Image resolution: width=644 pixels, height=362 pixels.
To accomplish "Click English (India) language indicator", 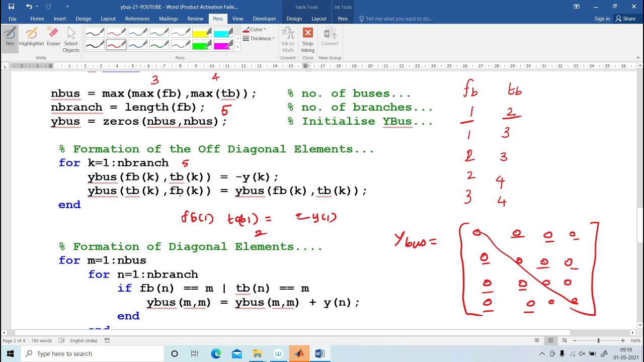I will point(84,340).
